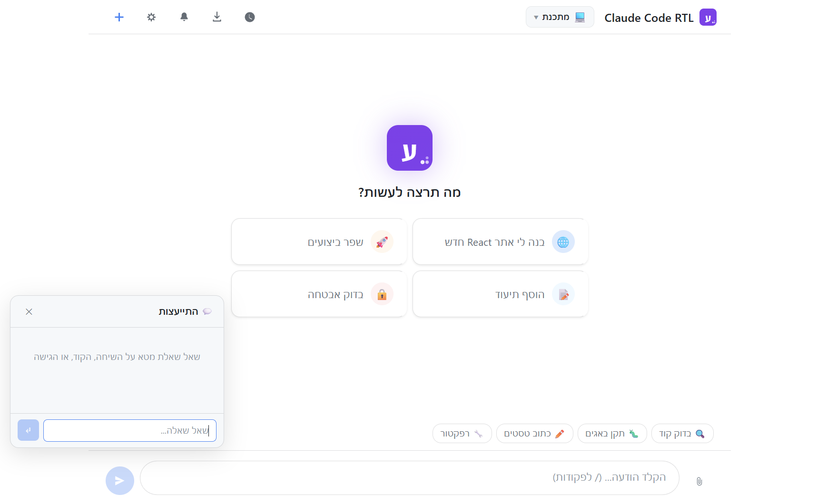Click the purple ע logo in header
Screen dimensions: 817x504
pos(708,18)
